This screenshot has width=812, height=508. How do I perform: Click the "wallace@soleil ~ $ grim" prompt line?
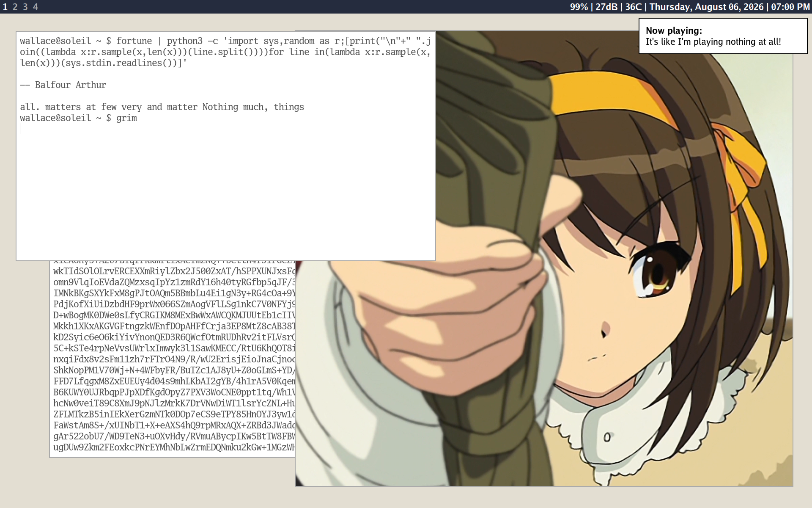(x=78, y=118)
